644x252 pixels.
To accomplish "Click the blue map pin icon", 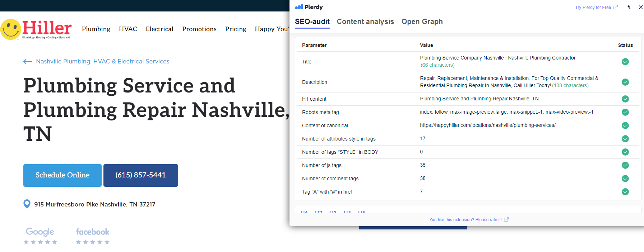I will click(27, 204).
